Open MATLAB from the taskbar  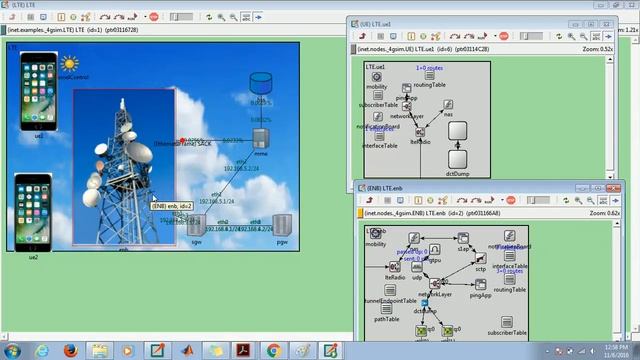point(188,351)
